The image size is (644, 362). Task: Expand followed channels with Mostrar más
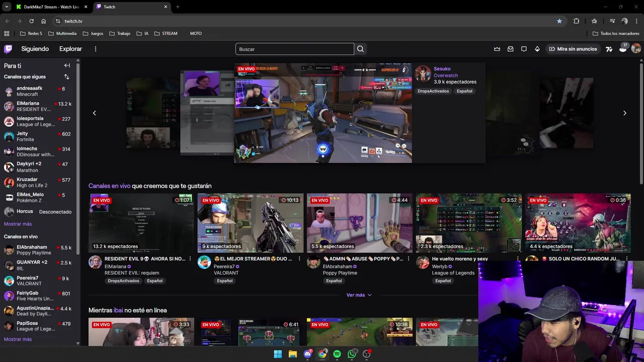tap(18, 224)
